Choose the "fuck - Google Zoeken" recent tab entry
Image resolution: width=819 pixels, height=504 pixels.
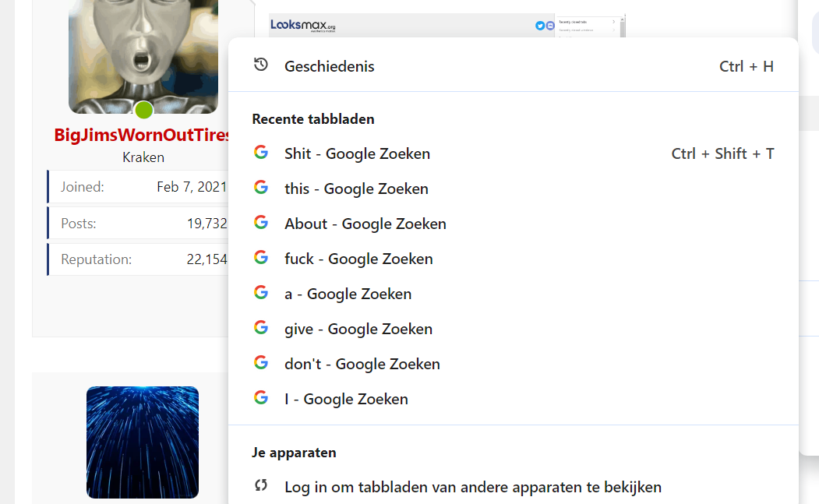[358, 259]
